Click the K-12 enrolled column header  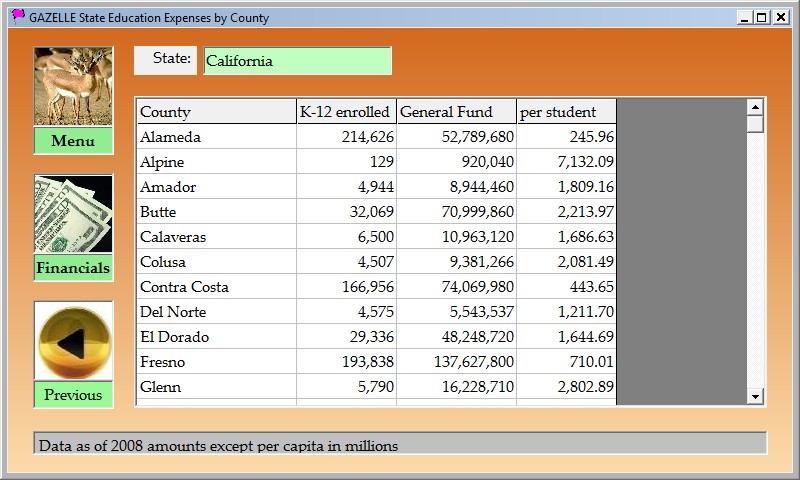[x=346, y=112]
